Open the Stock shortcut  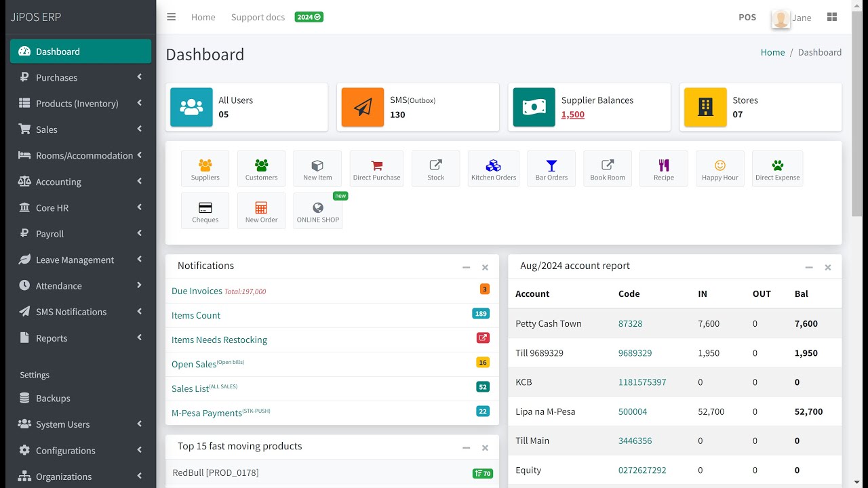pyautogui.click(x=435, y=169)
